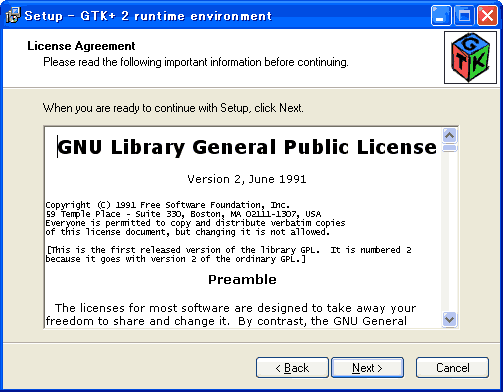
Task: Minimize the Setup window
Action: point(441,15)
